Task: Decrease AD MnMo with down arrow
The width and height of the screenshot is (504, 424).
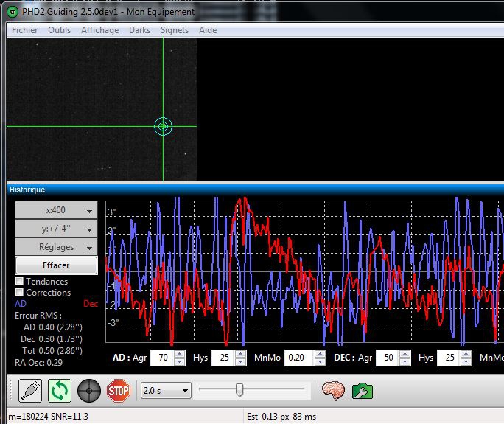Action: coord(320,362)
